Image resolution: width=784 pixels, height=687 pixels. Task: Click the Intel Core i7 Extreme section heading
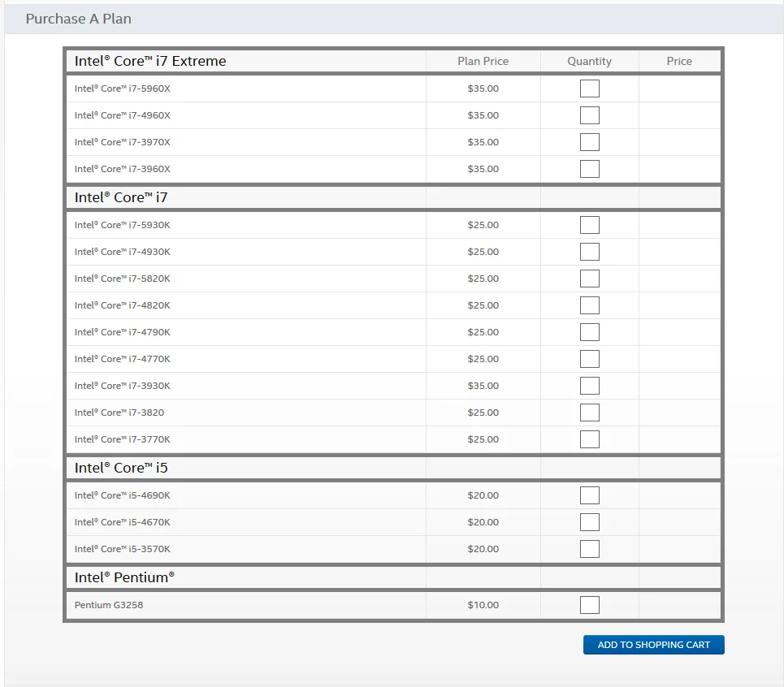pos(150,61)
